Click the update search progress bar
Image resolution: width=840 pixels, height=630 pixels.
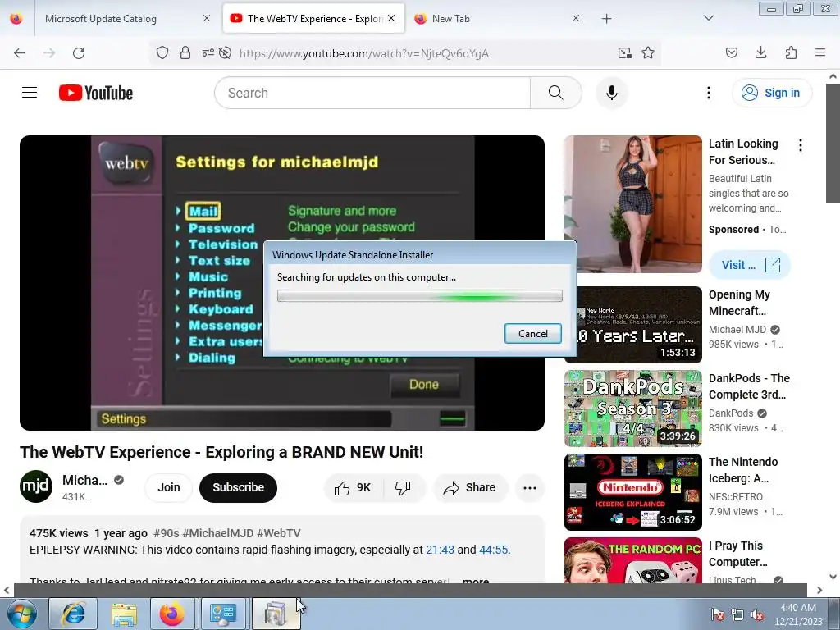coord(420,295)
